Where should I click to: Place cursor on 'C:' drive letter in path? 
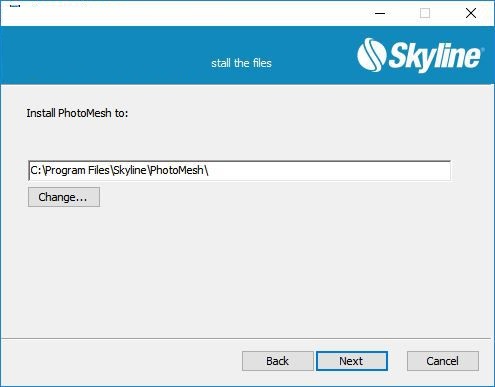coord(36,171)
